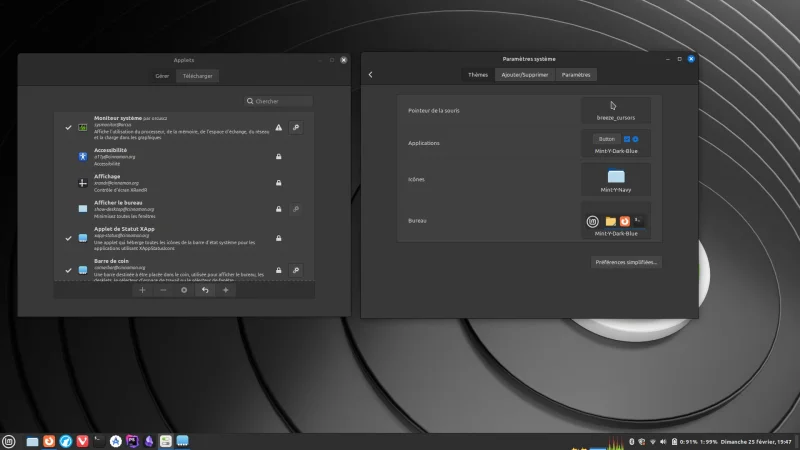Open the Linux Mint menu on the taskbar
The image size is (800, 450).
[9, 441]
